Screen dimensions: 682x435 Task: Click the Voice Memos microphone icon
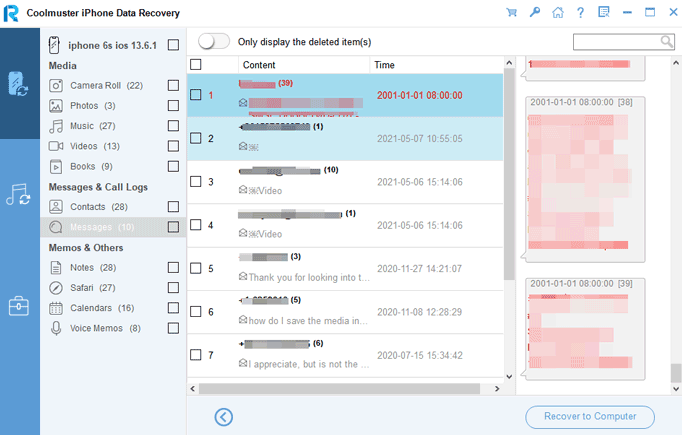56,328
